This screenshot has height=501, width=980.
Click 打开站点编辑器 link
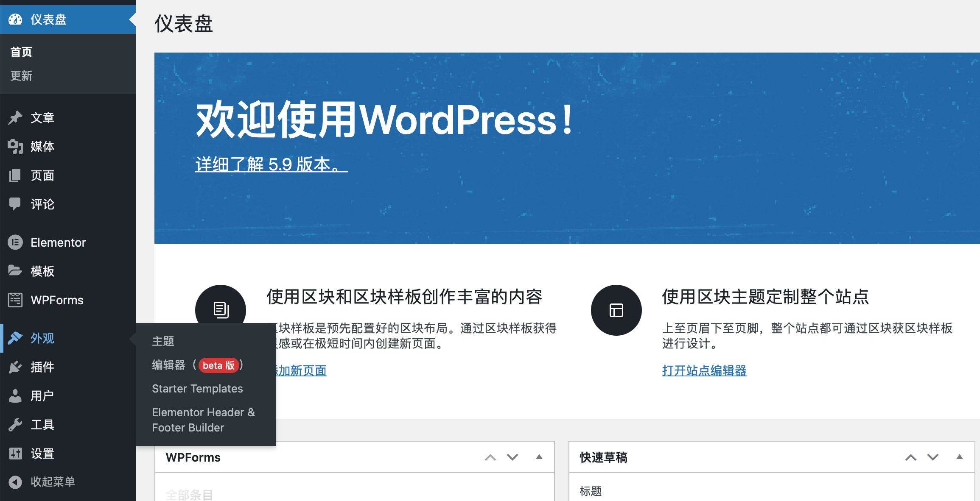704,370
